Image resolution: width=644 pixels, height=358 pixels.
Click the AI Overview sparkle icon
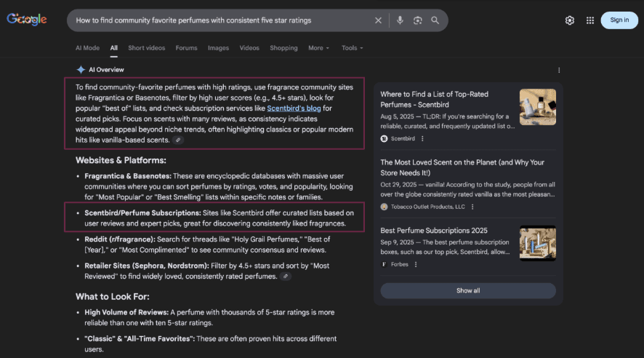click(81, 70)
